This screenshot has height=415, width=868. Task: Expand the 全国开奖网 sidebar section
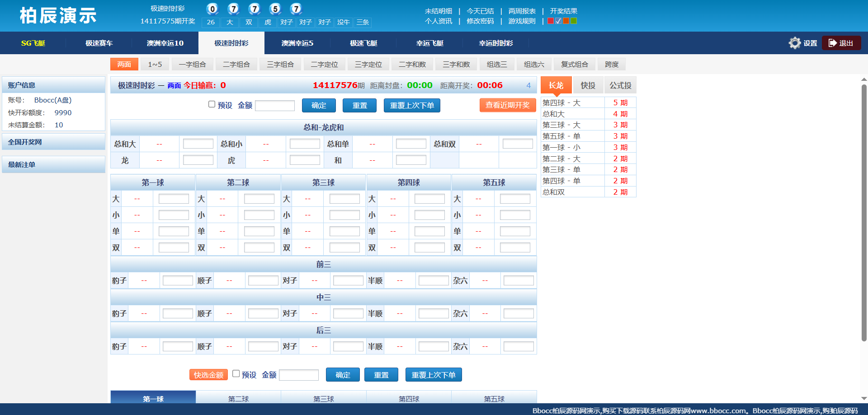pyautogui.click(x=53, y=142)
